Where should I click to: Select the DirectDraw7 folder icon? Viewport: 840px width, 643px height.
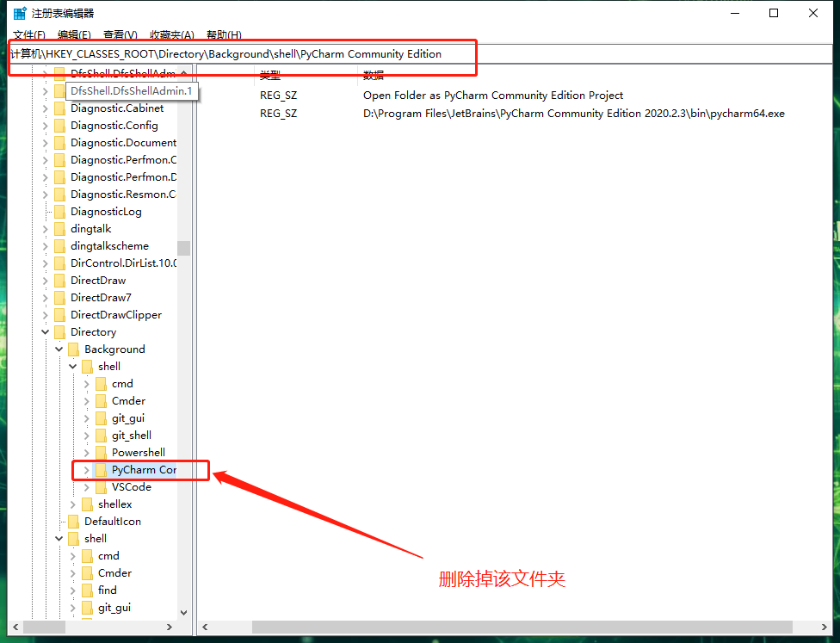pos(60,297)
